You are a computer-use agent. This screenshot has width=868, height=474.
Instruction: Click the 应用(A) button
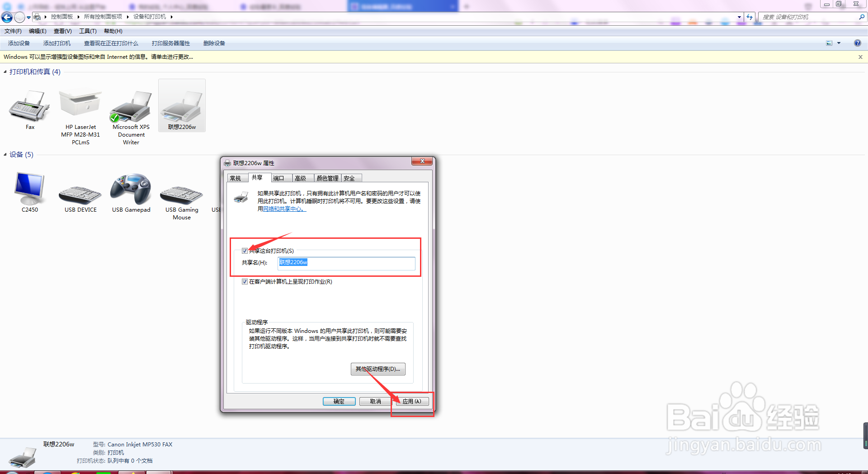click(x=412, y=401)
